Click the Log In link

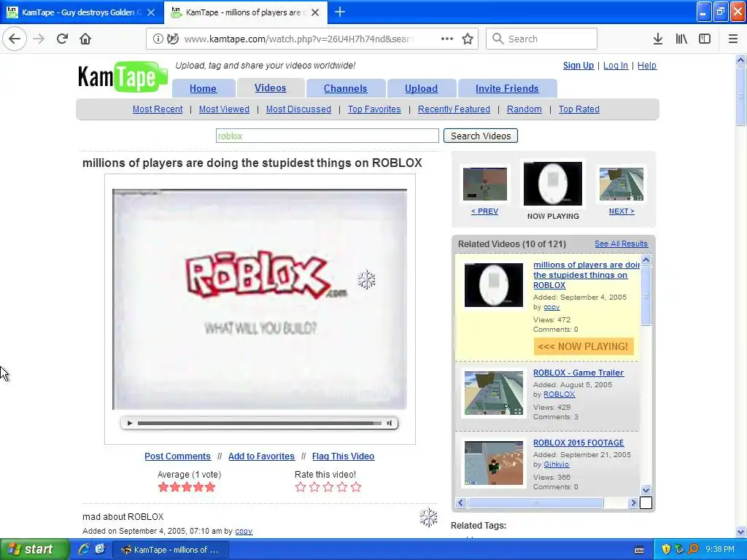(616, 65)
